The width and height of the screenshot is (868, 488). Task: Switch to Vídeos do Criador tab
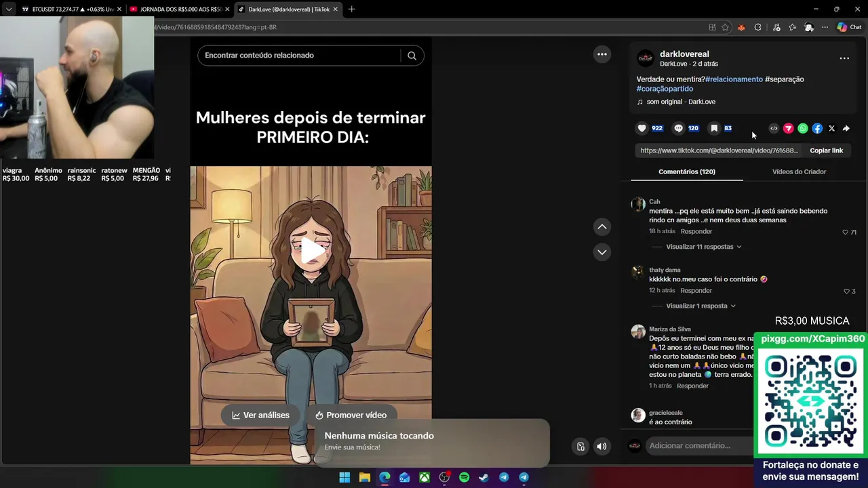point(799,171)
